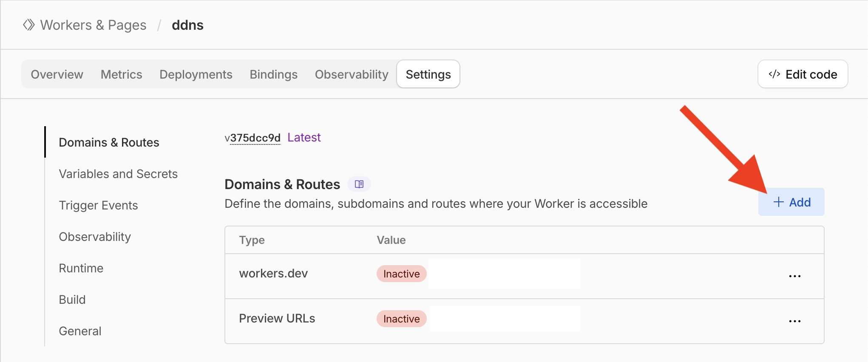Open the Deployments tab
This screenshot has height=362, width=868.
pyautogui.click(x=196, y=74)
